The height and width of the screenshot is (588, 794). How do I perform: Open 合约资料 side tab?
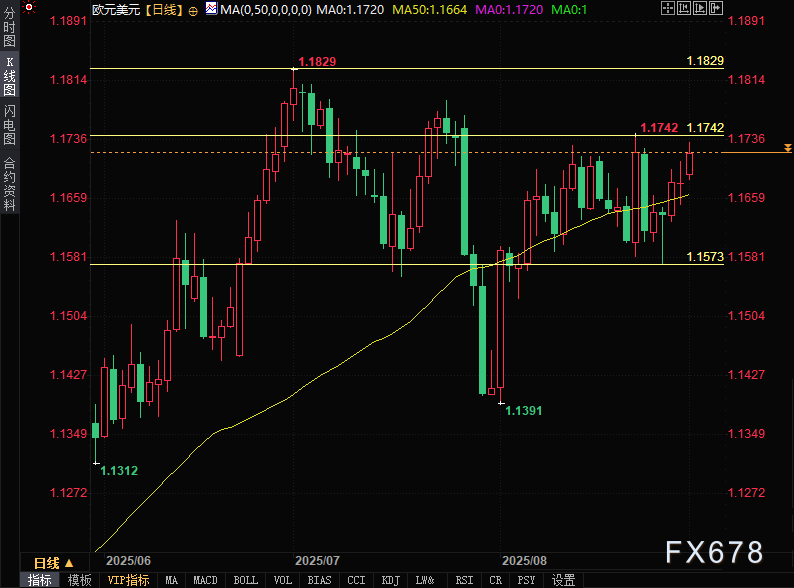(x=9, y=183)
